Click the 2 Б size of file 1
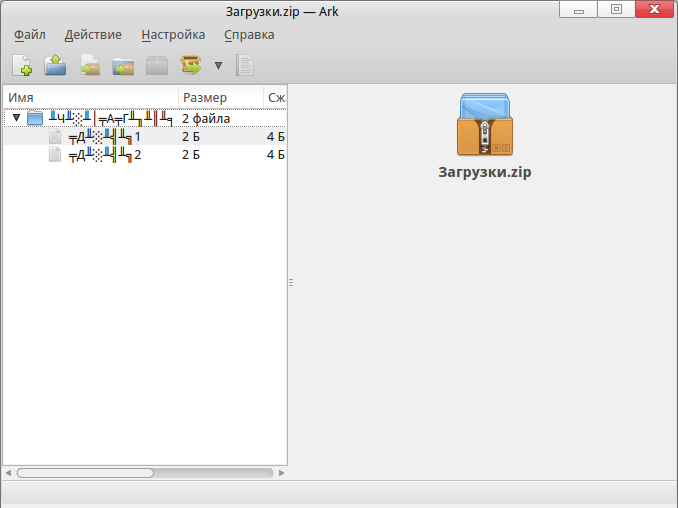 click(191, 137)
